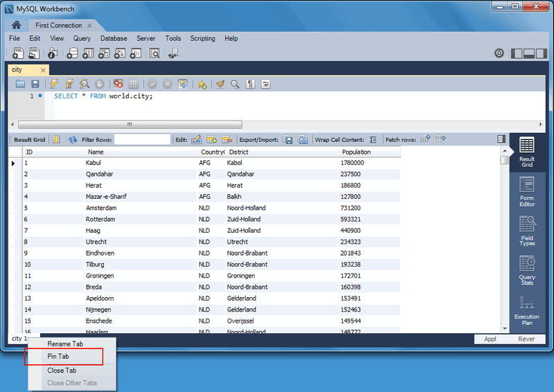Show the Execution Plan panel
The width and height of the screenshot is (554, 392).
point(526,309)
